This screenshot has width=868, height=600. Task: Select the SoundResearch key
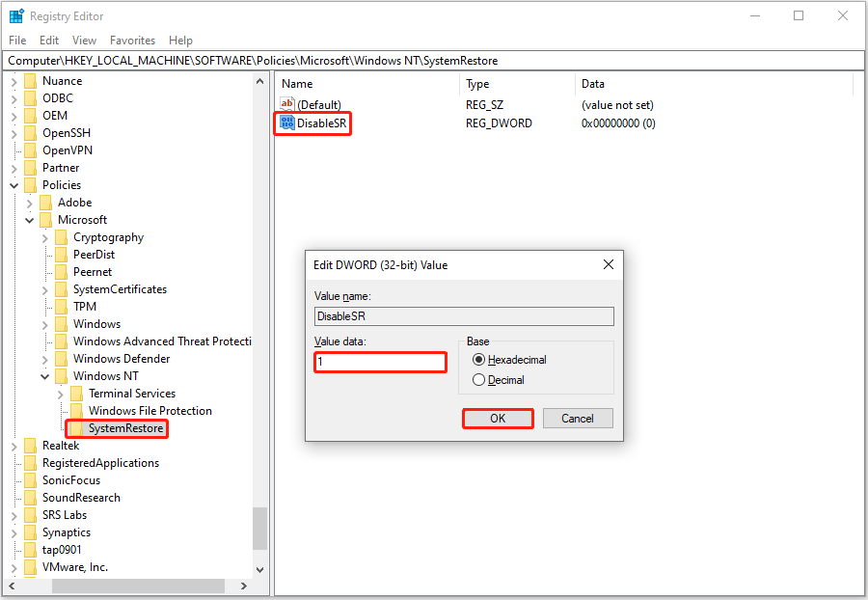81,498
